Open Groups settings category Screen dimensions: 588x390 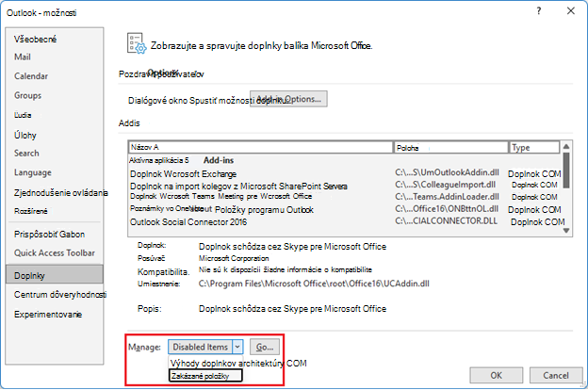[27, 96]
